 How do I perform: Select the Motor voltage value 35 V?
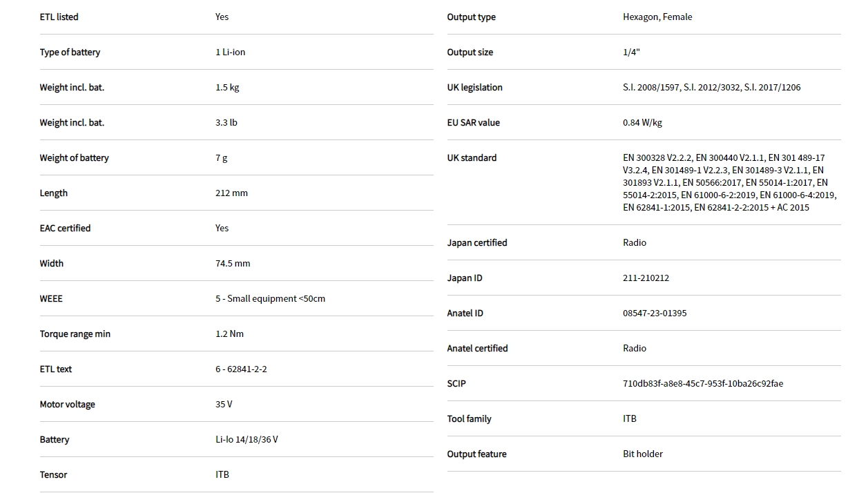point(224,405)
